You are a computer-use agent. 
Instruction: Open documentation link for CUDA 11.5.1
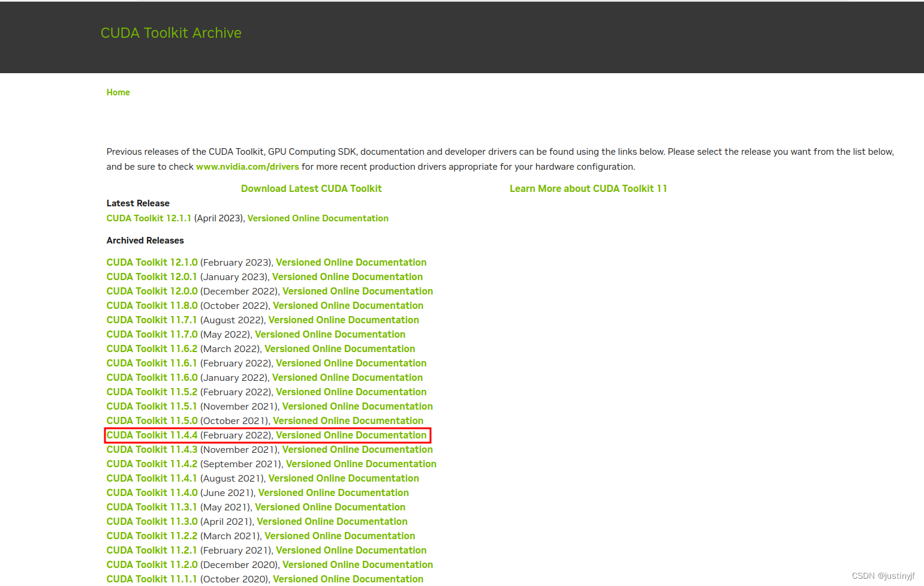358,406
